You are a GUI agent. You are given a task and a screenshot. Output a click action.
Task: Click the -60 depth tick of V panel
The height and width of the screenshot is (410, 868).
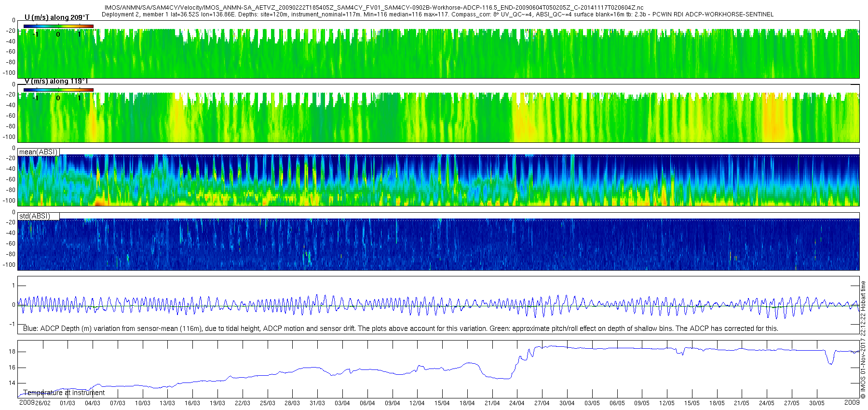coord(11,116)
